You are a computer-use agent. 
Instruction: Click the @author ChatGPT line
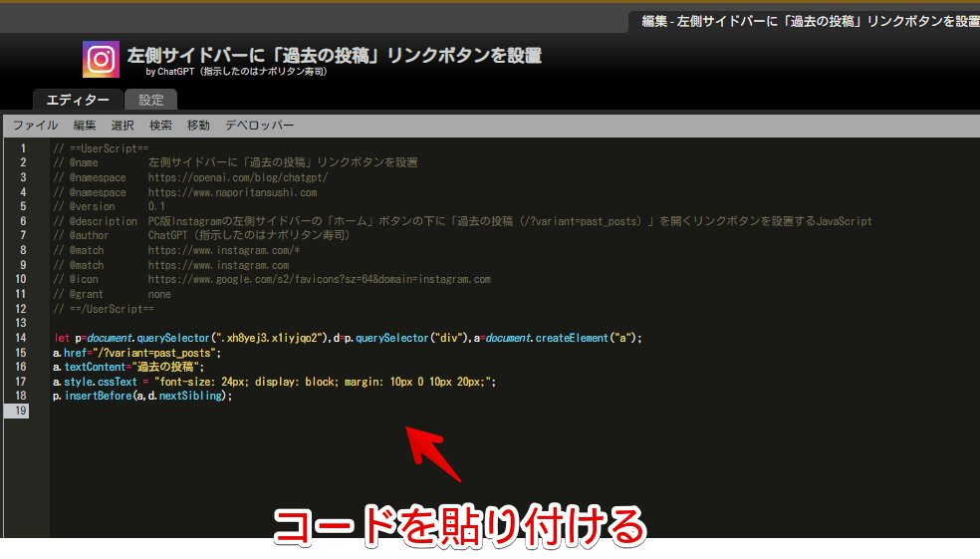[x=201, y=236]
